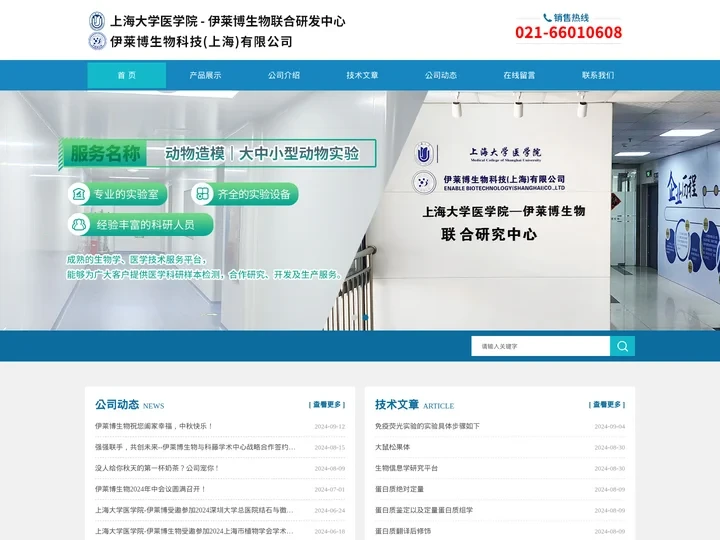Image resolution: width=720 pixels, height=540 pixels.
Task: Open the 蛋白质翻译后修饰 article
Action: click(x=403, y=531)
